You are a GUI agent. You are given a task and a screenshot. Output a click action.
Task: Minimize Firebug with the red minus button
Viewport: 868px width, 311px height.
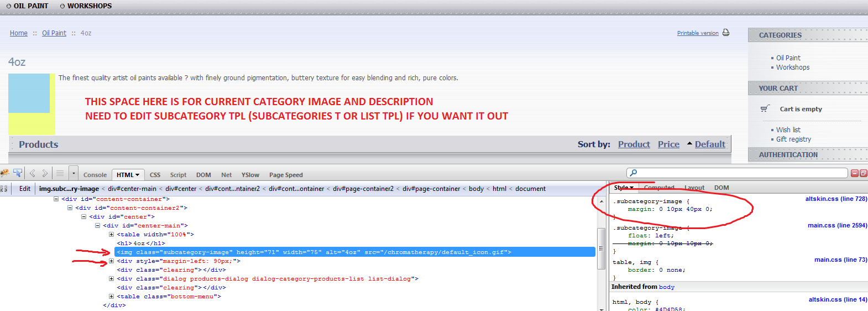pos(855,173)
